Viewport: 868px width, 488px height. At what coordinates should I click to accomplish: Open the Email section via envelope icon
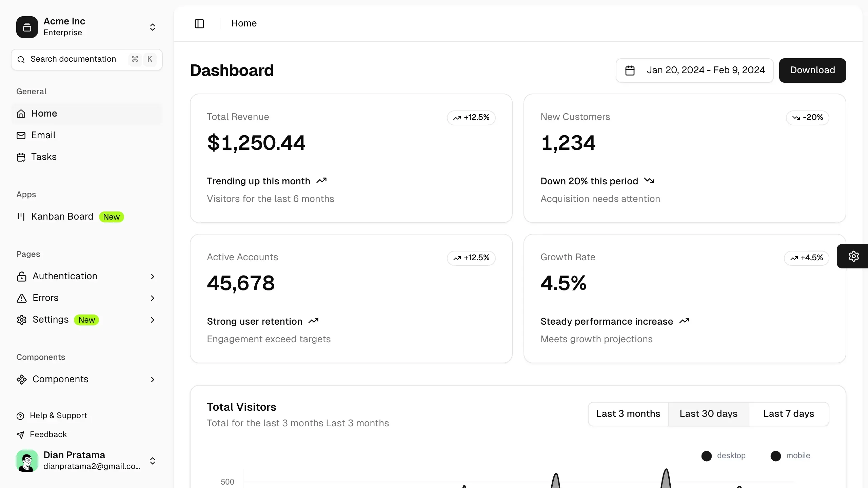[21, 135]
